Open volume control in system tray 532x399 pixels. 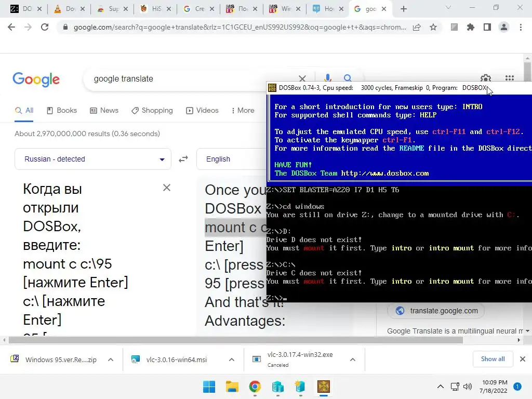pyautogui.click(x=468, y=387)
